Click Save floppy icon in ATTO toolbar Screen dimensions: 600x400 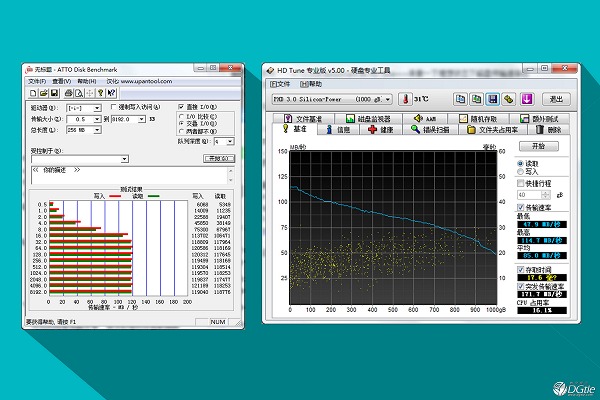pos(54,93)
